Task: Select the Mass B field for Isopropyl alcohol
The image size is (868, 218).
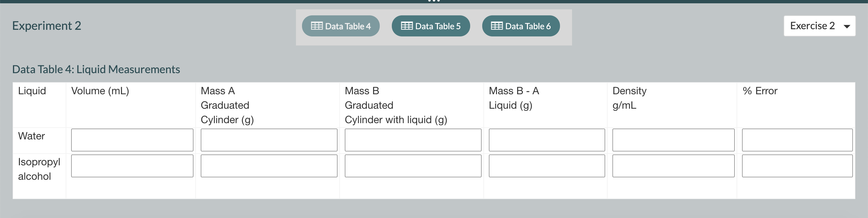Action: pos(413,166)
